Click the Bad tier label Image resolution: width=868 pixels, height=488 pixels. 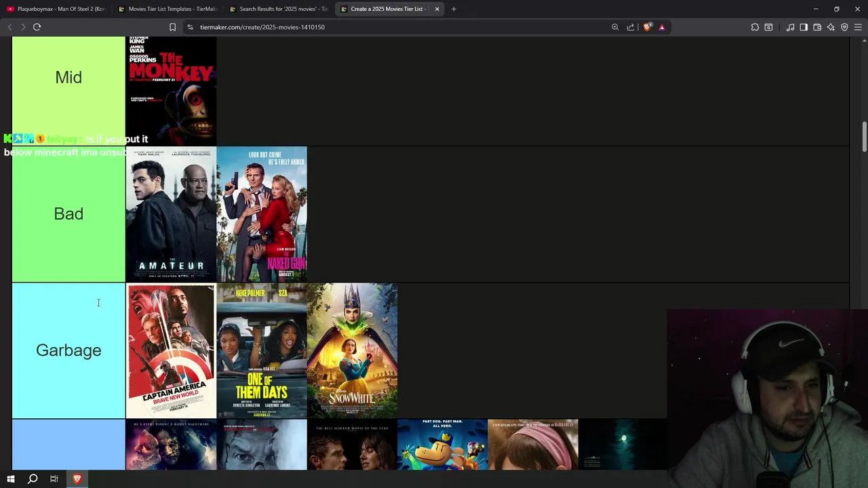coord(68,214)
